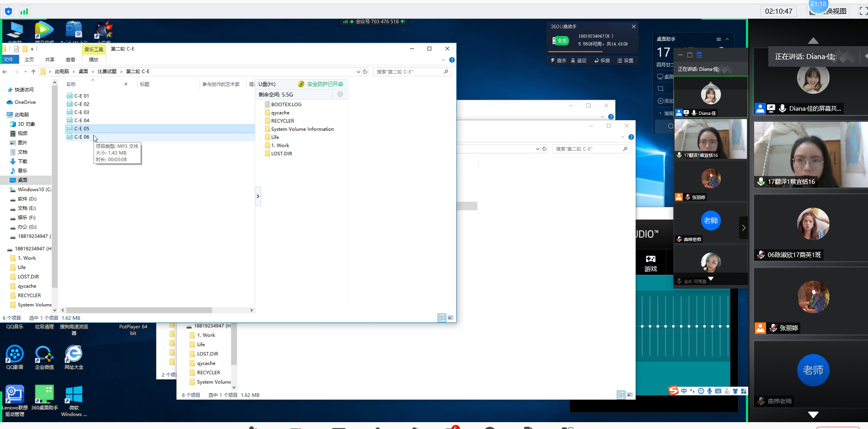
Task: Open the recent locations dropdown beside the forward arrow
Action: coord(25,72)
